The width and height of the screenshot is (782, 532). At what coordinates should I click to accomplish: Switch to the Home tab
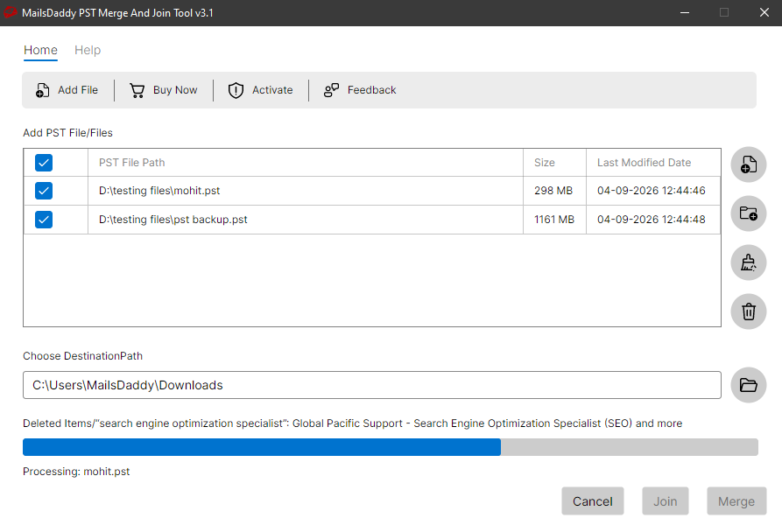[x=40, y=50]
